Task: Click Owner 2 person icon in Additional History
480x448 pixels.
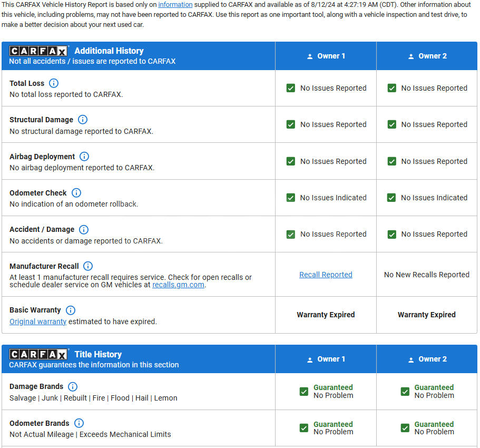Action: point(411,56)
